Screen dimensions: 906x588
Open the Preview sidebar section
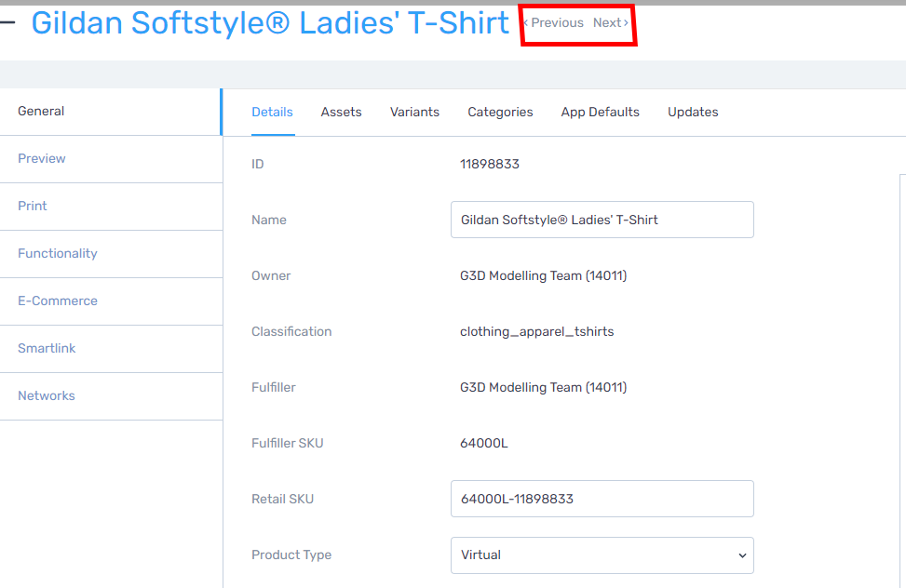point(111,159)
